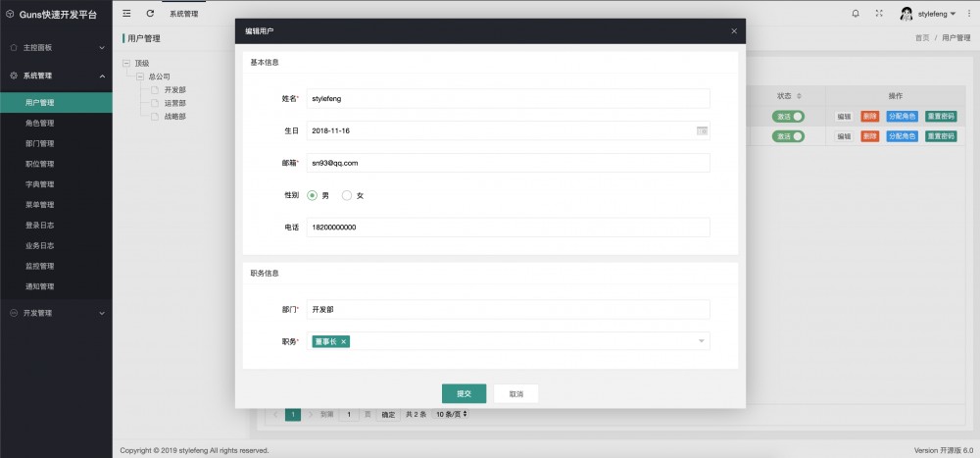Click the 首页 breadcrumb link

(x=922, y=38)
